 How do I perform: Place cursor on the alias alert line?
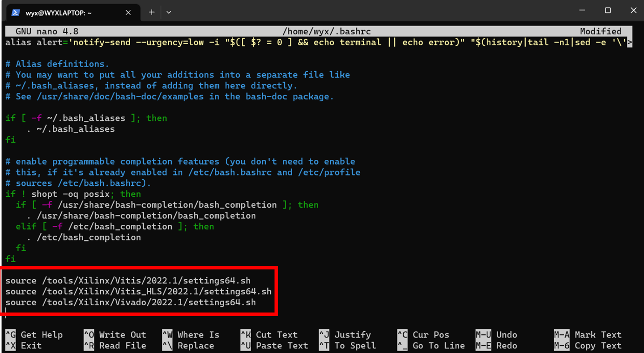pyautogui.click(x=319, y=43)
